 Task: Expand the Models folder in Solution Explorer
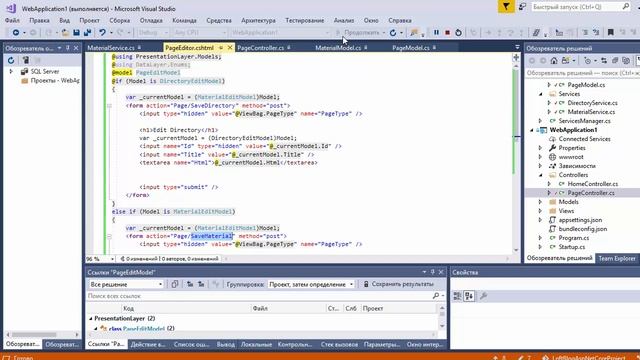pyautogui.click(x=540, y=202)
